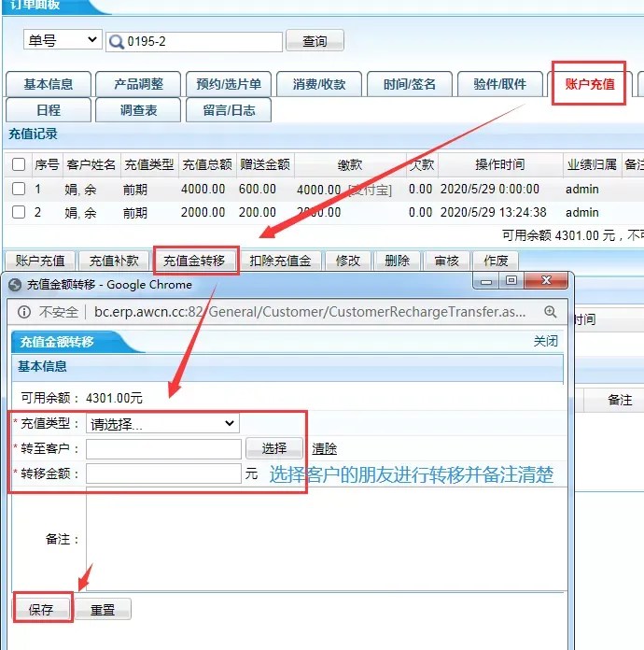Click the 备注 remarks text area
Viewport: 644px width, 650px height.
point(323,539)
